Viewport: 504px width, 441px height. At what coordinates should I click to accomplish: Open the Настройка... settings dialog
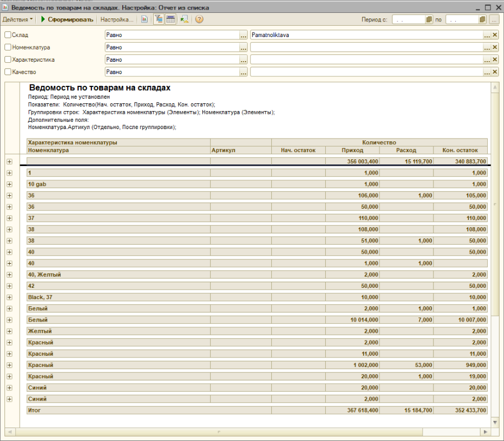point(117,20)
